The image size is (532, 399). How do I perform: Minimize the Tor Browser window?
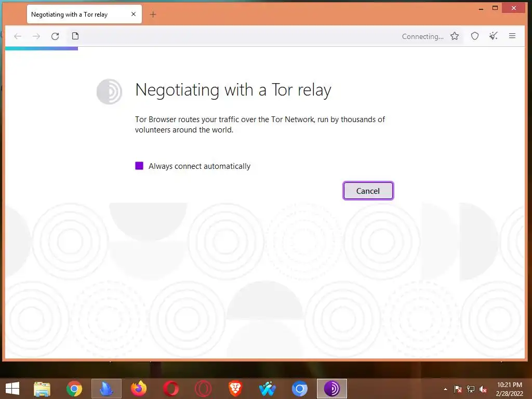point(481,8)
